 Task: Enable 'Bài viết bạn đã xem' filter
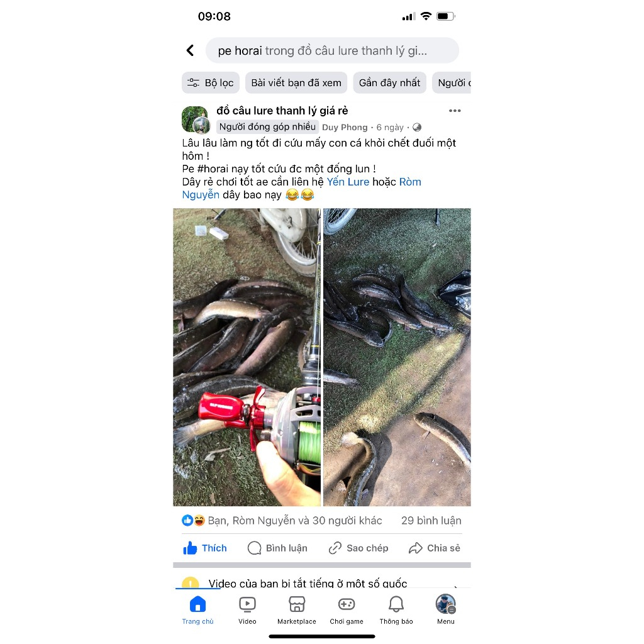[296, 83]
